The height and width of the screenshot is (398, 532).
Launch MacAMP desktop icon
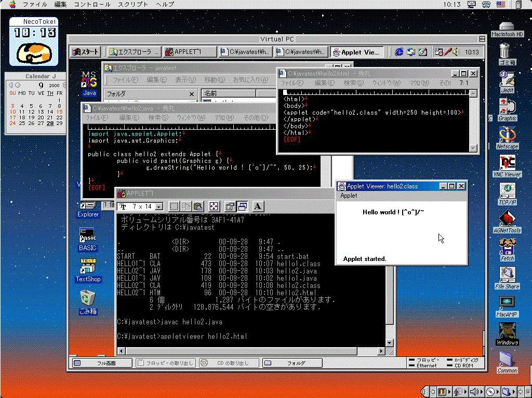coord(507,303)
